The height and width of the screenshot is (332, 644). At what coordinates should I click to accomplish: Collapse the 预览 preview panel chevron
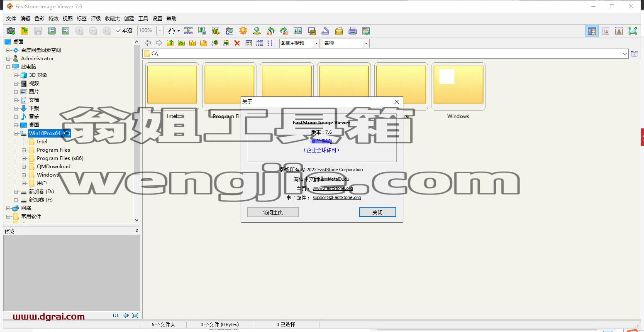pos(137,231)
